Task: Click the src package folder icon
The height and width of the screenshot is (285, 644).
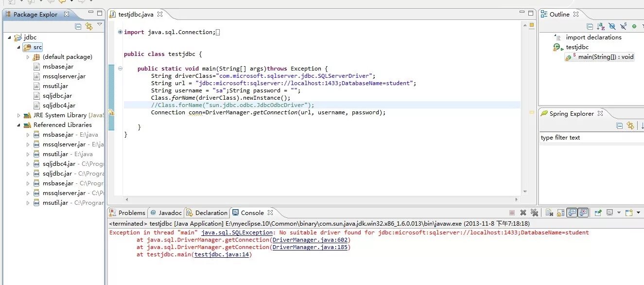Action: click(28, 47)
